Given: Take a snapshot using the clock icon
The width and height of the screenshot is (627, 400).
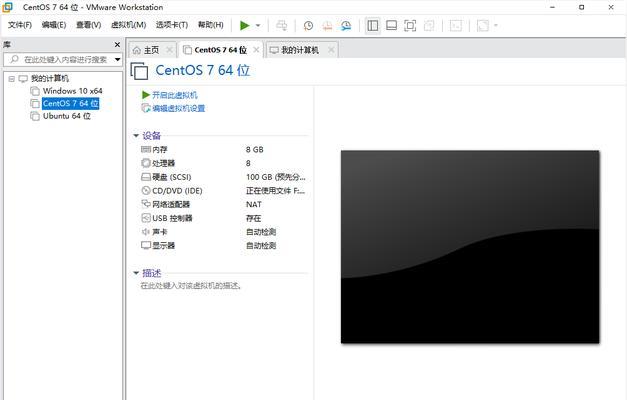Looking at the screenshot, I should [308, 26].
